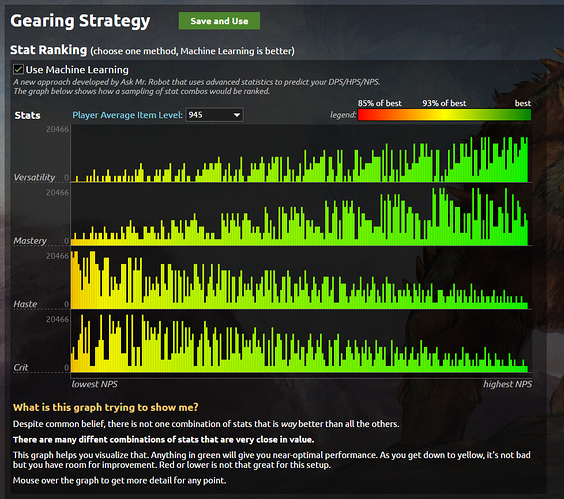Click the Use Machine Learning label text
564x499 pixels.
[x=77, y=69]
